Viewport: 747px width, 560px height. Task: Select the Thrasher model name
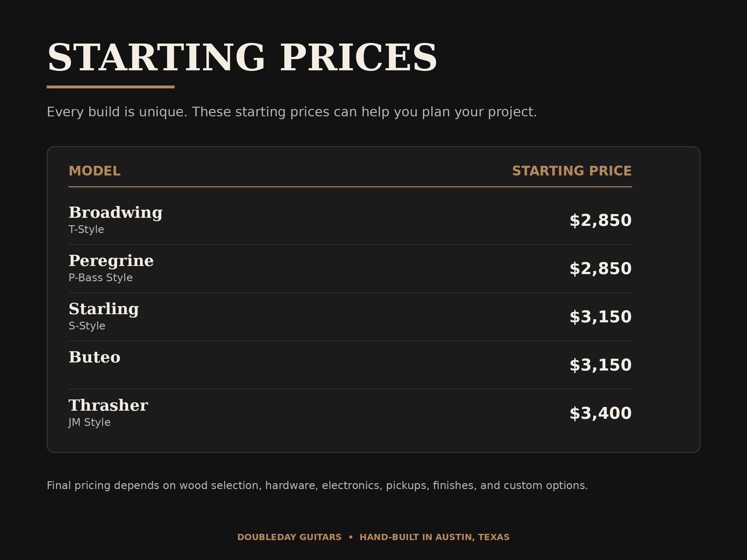click(x=108, y=405)
